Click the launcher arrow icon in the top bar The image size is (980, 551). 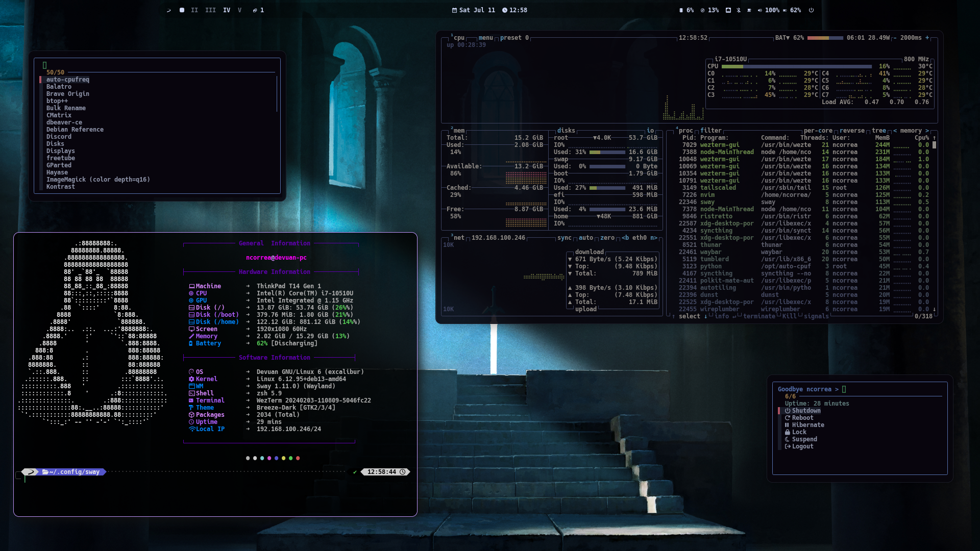pyautogui.click(x=168, y=10)
